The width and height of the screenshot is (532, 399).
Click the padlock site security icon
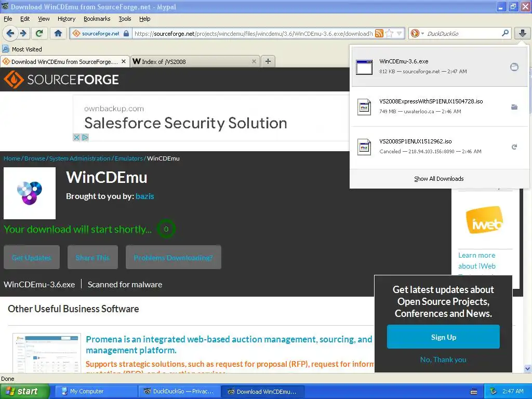click(126, 33)
